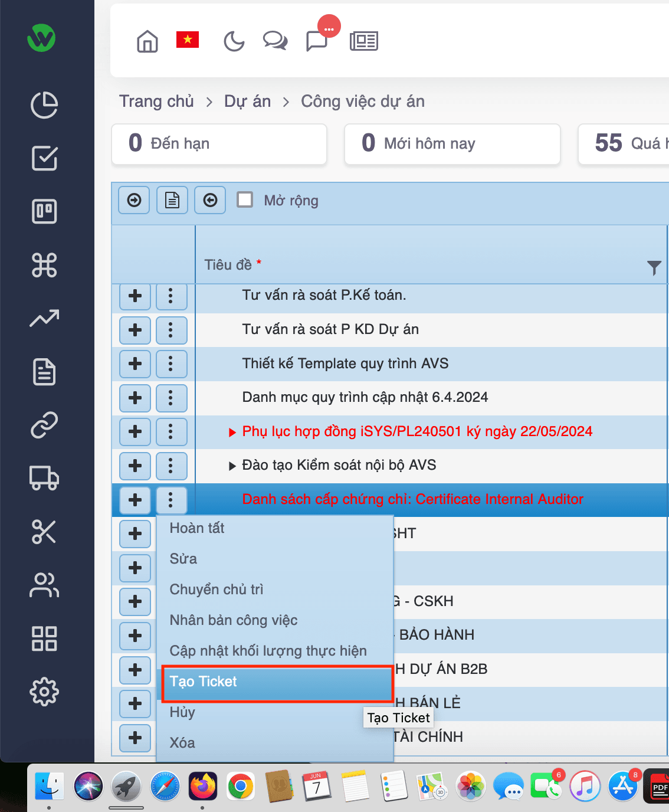Go to the Dự án breadcrumb link

point(247,102)
